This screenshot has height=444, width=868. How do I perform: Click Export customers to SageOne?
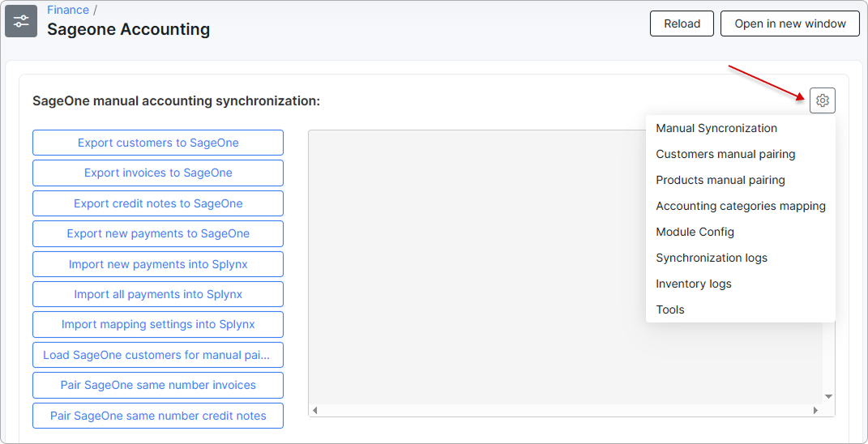(x=158, y=143)
